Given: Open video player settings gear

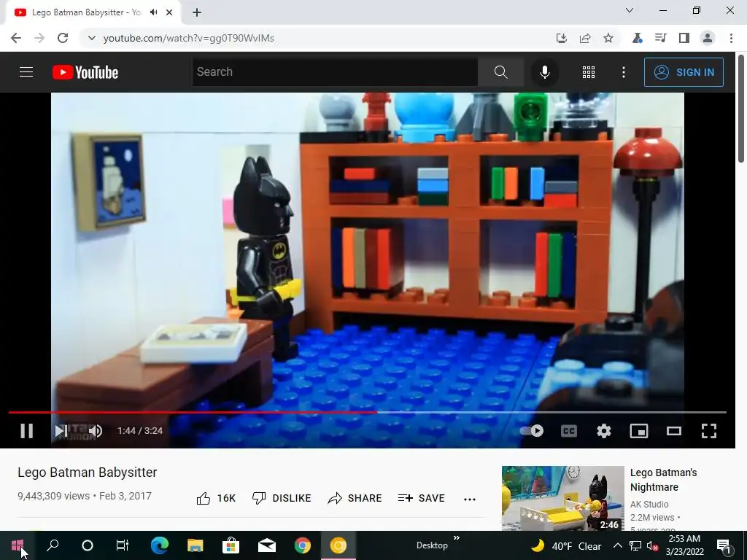Looking at the screenshot, I should coord(603,431).
